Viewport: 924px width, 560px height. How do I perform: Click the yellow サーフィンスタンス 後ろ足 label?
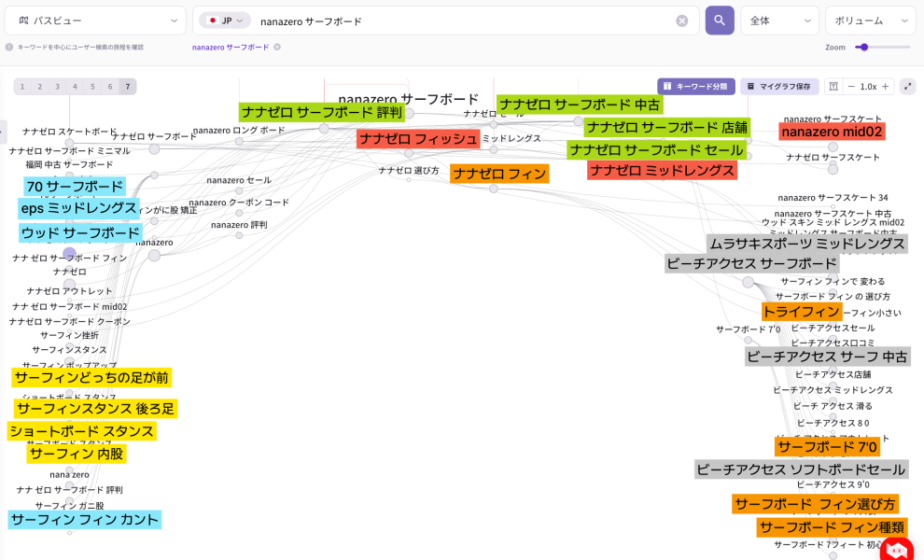(x=95, y=409)
